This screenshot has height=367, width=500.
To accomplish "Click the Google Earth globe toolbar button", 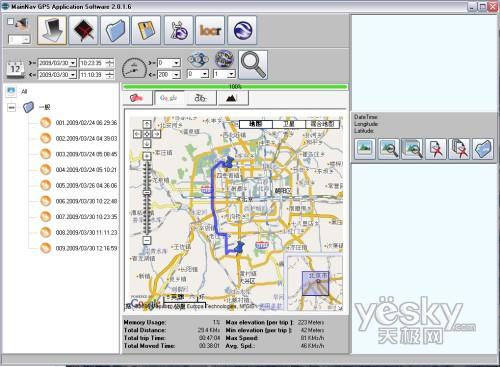I will (x=242, y=30).
